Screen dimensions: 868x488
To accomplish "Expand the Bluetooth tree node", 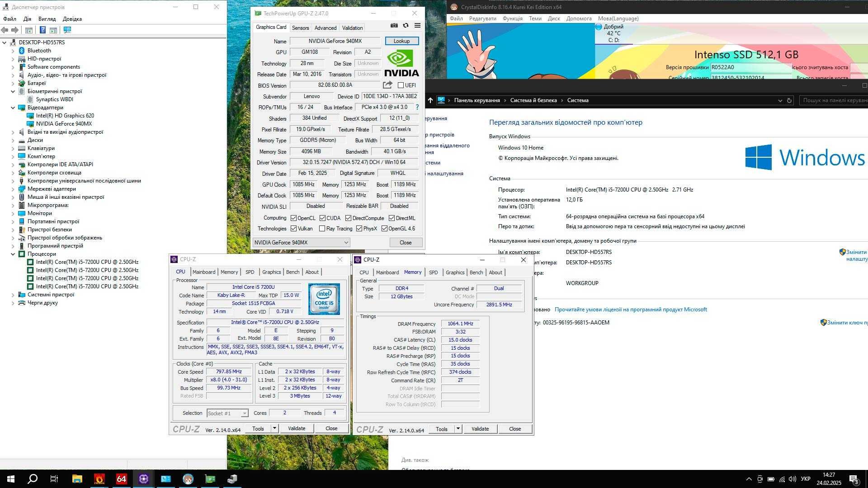I will (x=13, y=51).
